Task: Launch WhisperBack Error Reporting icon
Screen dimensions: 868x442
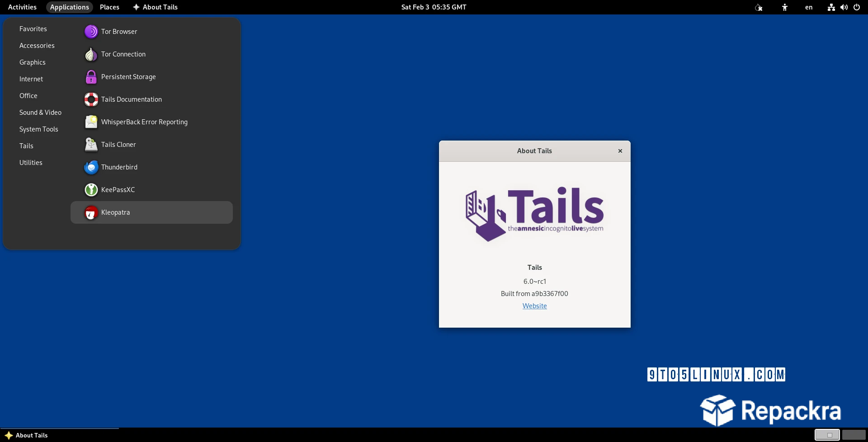Action: click(91, 122)
